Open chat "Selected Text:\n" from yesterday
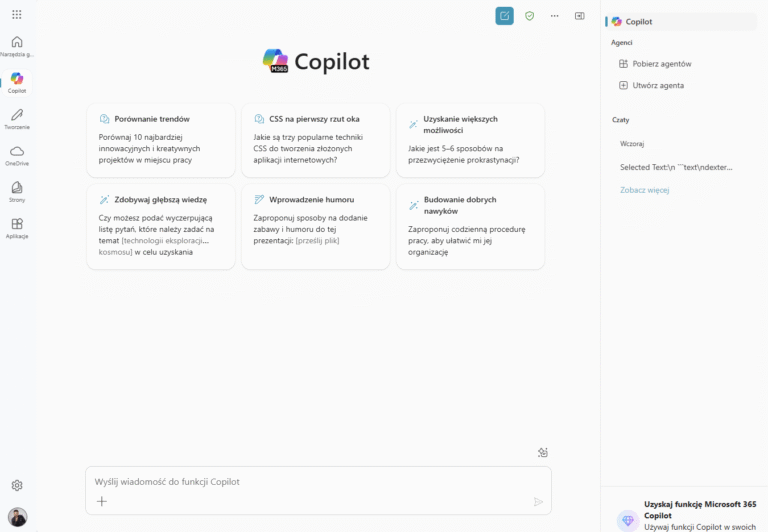 676,167
